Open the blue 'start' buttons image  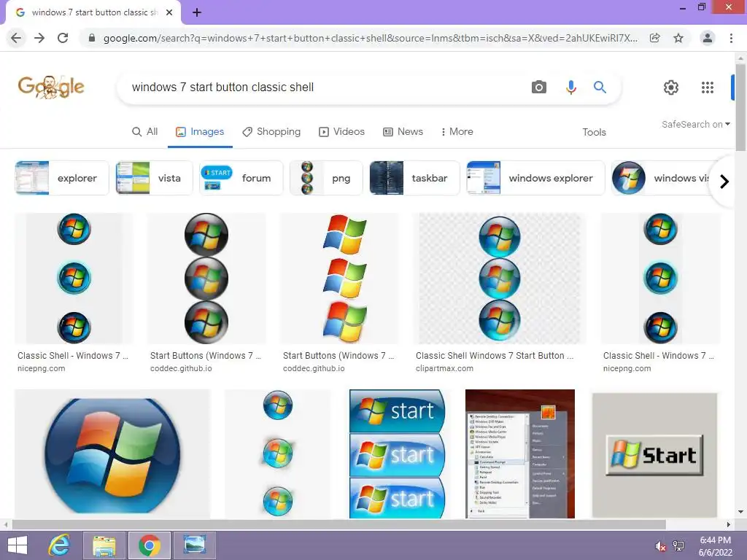click(x=397, y=454)
